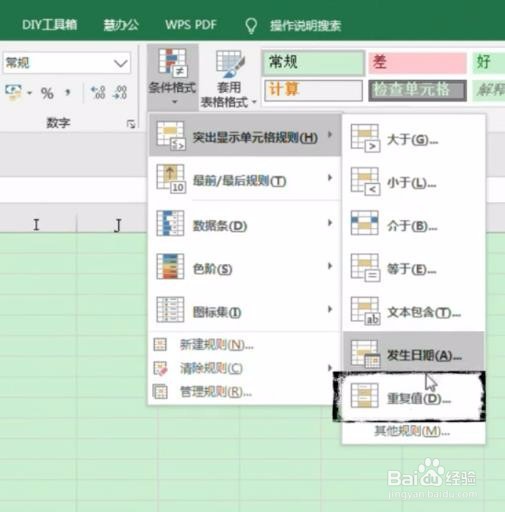Switch to the 慧办公 tab
This screenshot has width=505, height=512.
click(x=121, y=25)
